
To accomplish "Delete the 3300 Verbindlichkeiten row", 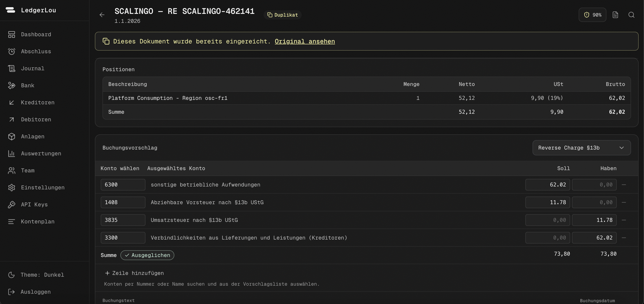I will (624, 238).
